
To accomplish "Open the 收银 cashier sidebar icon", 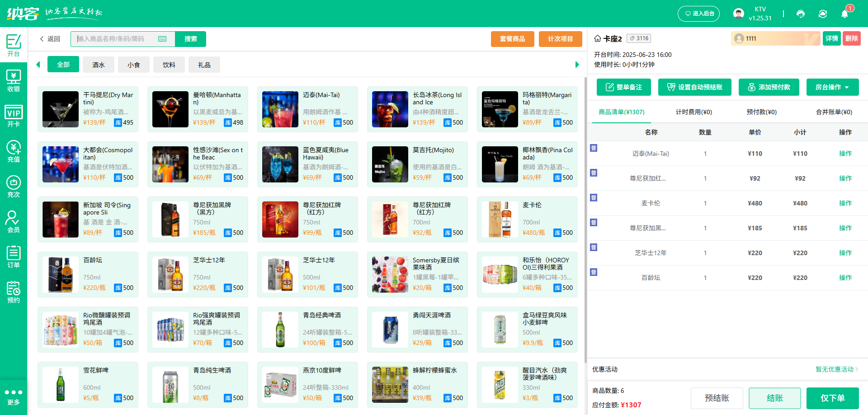I will click(x=14, y=81).
